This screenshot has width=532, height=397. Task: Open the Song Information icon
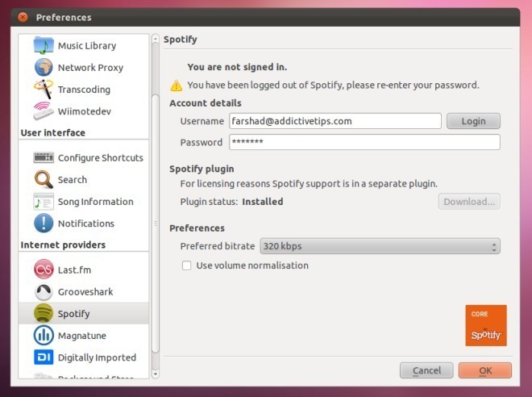(x=44, y=202)
